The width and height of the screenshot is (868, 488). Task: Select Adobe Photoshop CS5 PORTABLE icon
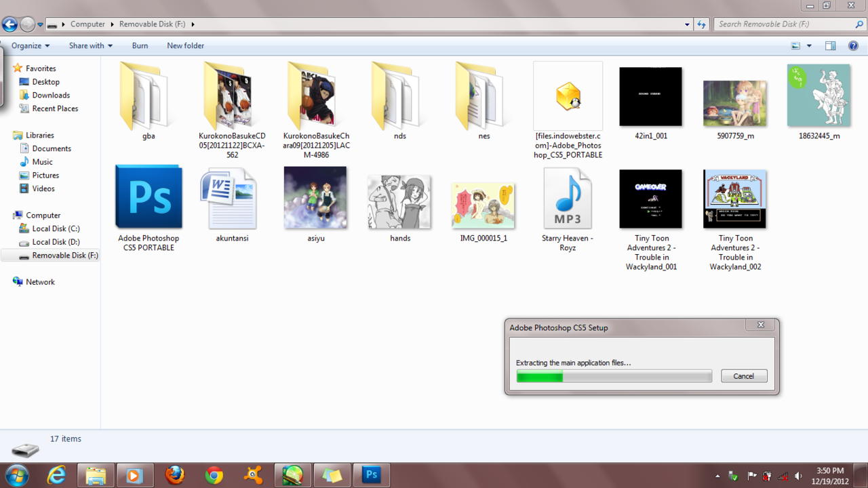tap(149, 197)
